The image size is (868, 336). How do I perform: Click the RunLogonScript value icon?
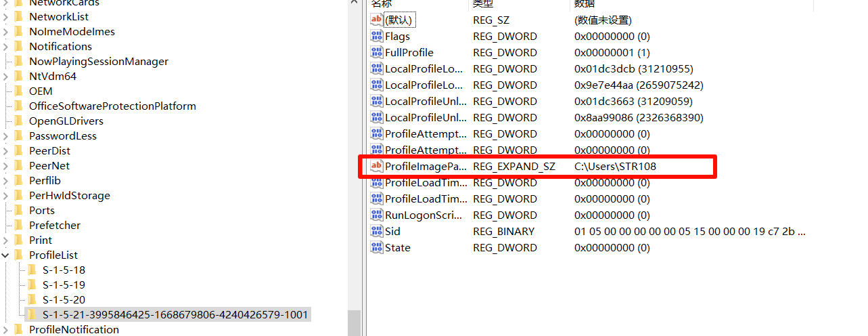coord(377,215)
